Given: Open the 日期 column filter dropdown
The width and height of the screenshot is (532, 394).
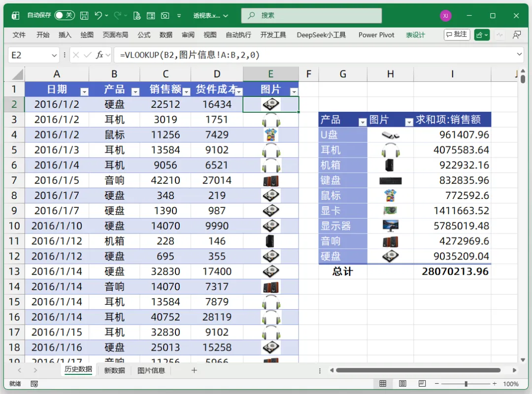Looking at the screenshot, I should coord(85,92).
